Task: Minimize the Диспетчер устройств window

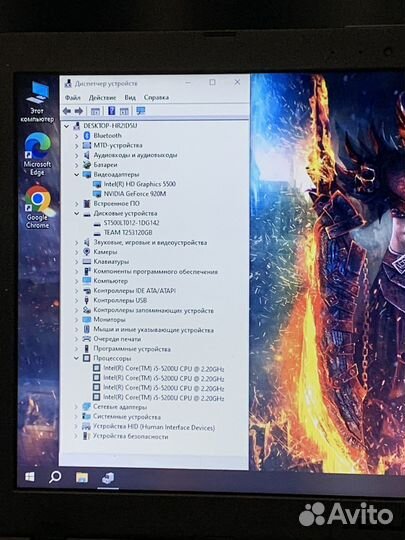Action: tap(188, 83)
